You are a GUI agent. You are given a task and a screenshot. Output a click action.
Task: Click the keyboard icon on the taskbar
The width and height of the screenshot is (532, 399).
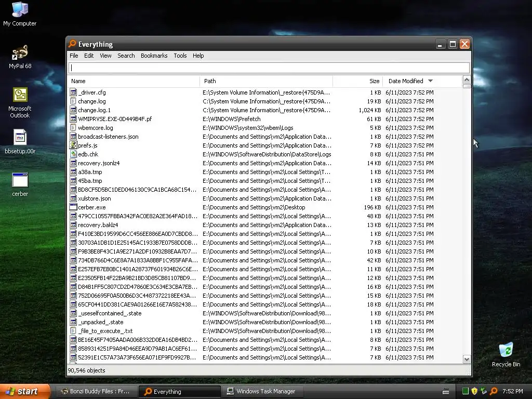(x=446, y=392)
